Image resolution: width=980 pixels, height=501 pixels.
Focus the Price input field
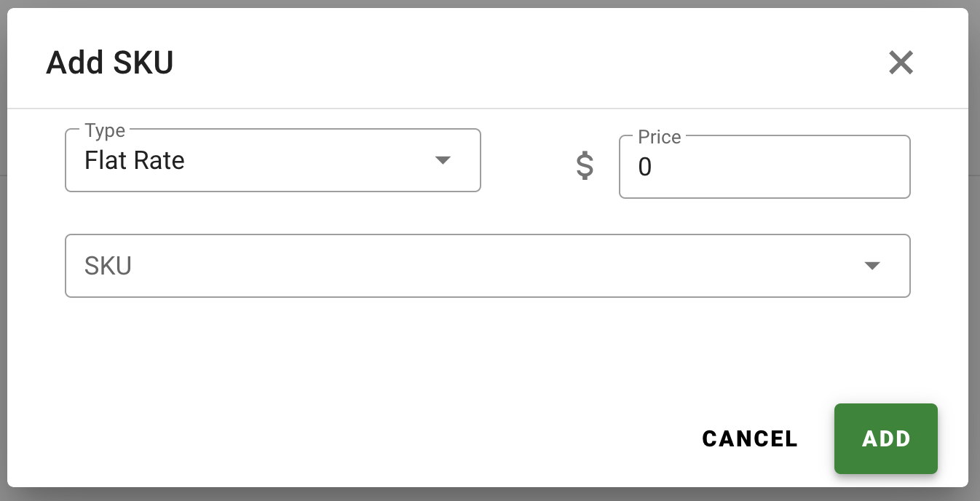(x=764, y=167)
